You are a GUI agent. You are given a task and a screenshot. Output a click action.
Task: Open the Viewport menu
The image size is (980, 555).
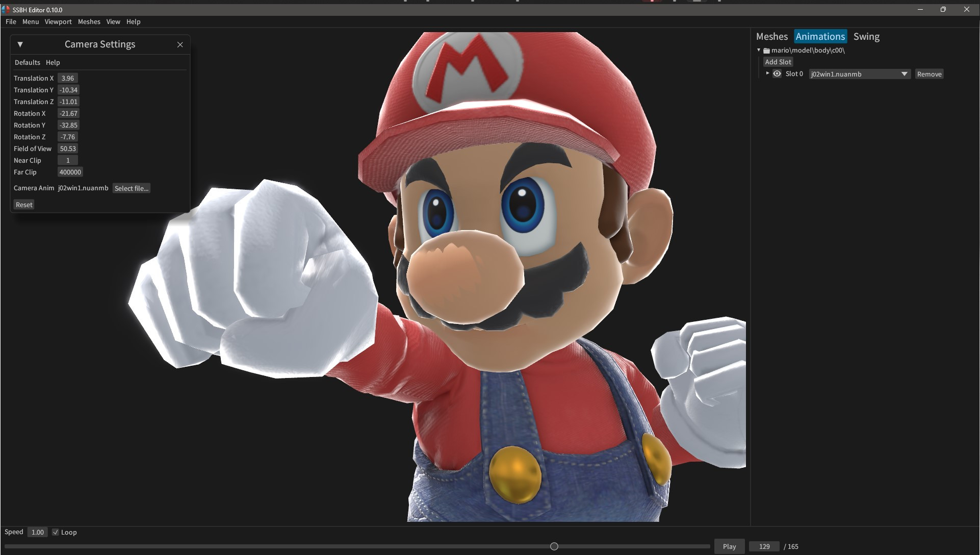tap(58, 22)
